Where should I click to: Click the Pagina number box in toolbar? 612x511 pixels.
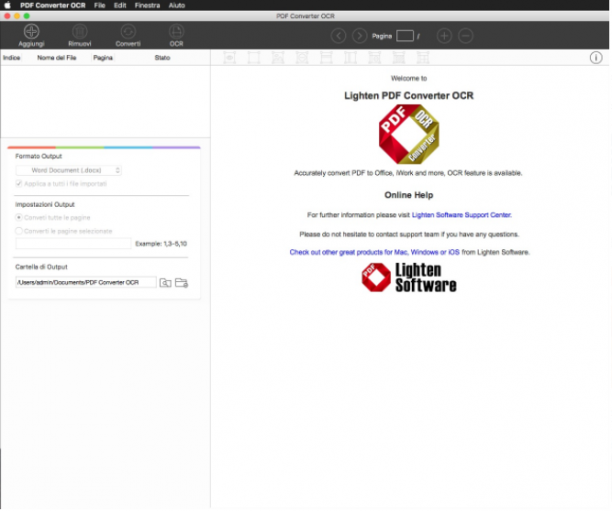[x=405, y=36]
